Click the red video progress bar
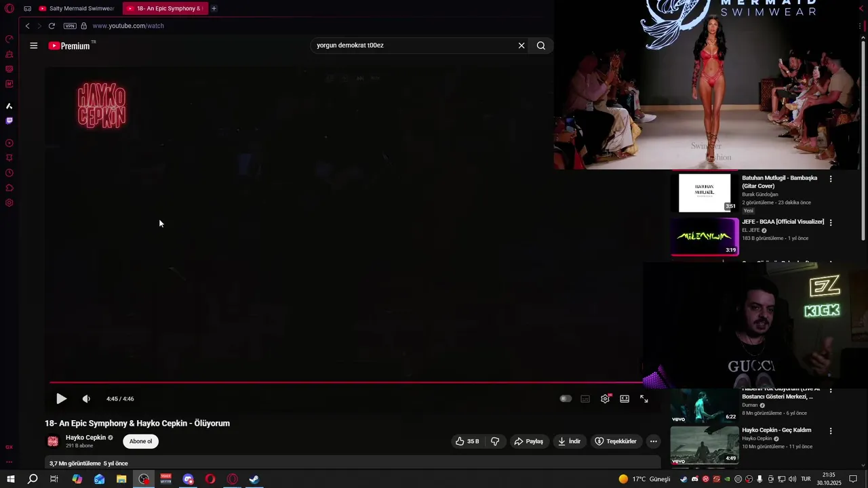 coord(346,382)
